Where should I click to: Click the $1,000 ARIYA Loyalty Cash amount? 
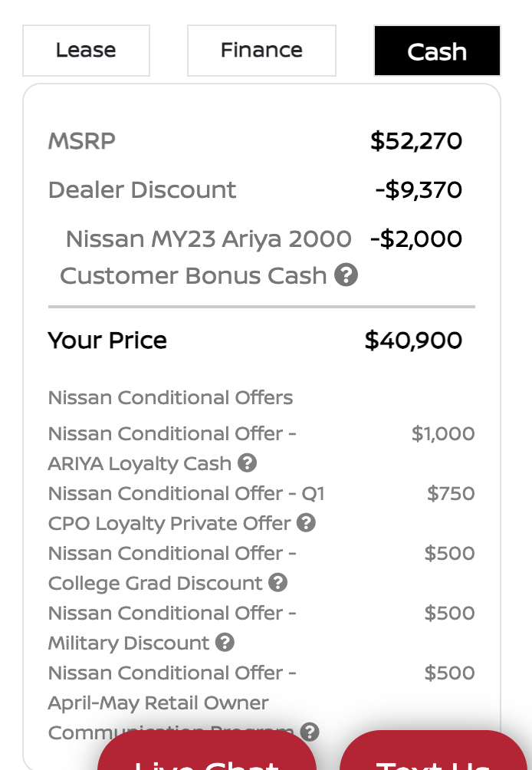[x=443, y=433]
